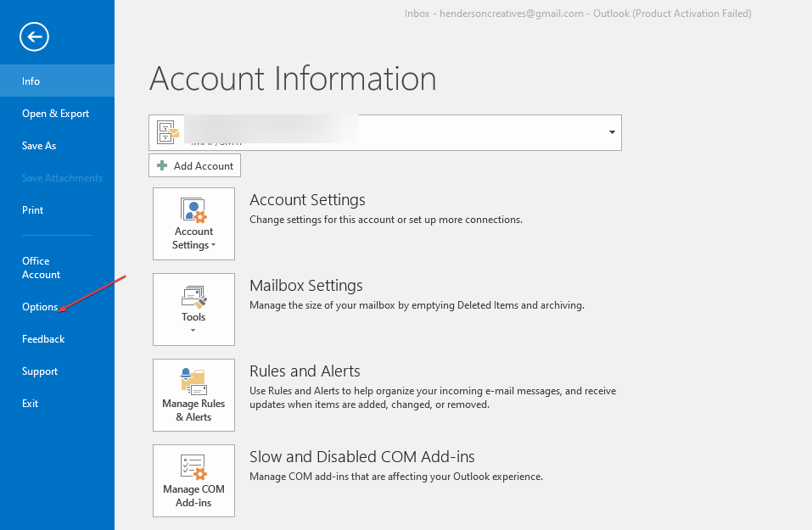Viewport: 812px width, 530px height.
Task: Click 'Use Rules and Alerts to help' text
Action: (433, 398)
